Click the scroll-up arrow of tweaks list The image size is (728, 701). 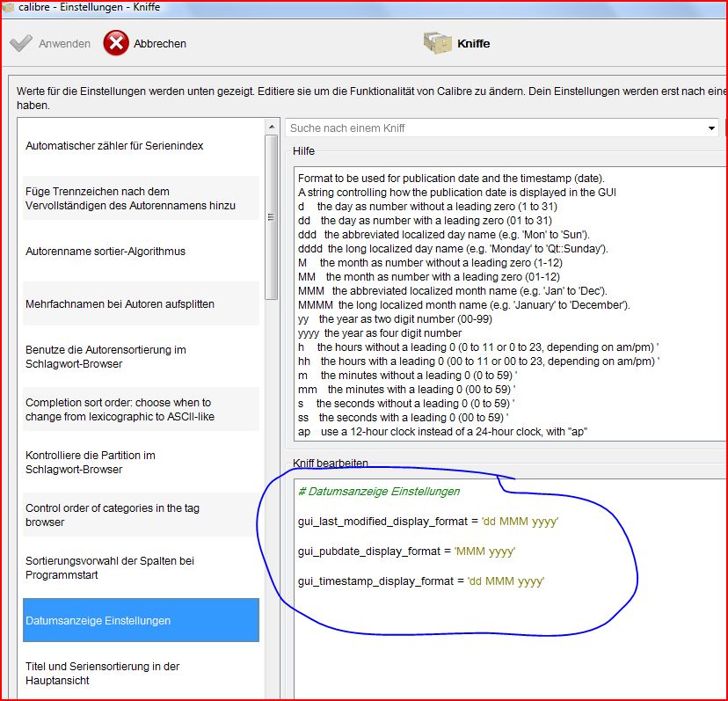(x=272, y=127)
